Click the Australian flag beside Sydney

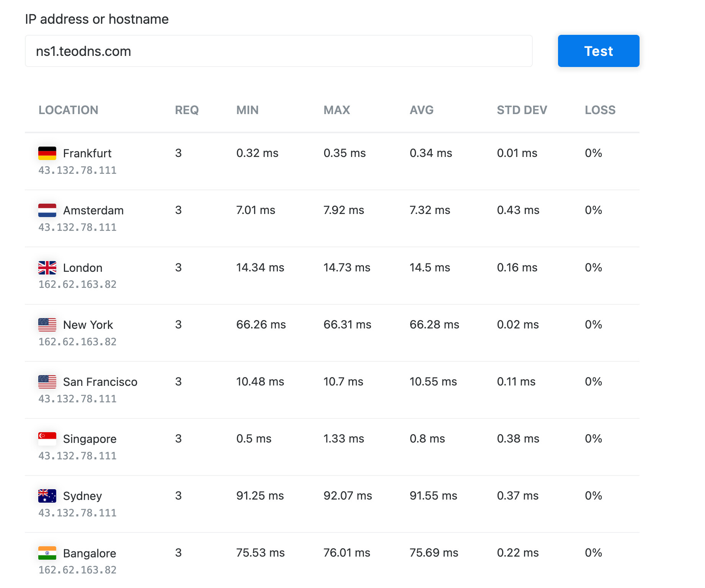(x=47, y=496)
